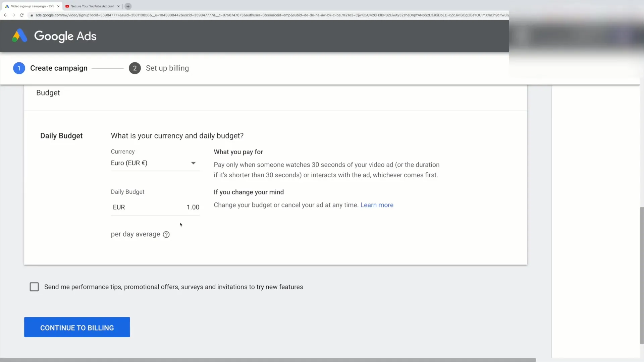This screenshot has width=644, height=362.
Task: Go back with browser back arrow
Action: 5,15
